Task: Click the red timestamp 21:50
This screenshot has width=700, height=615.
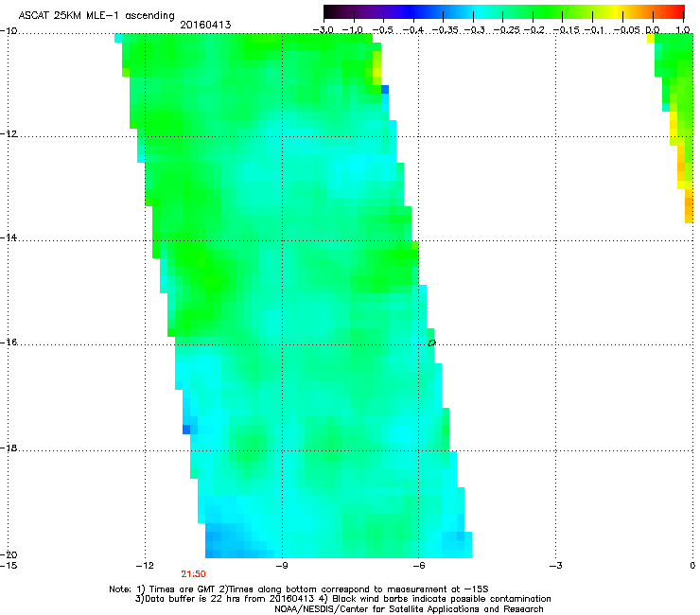Action: (x=193, y=574)
